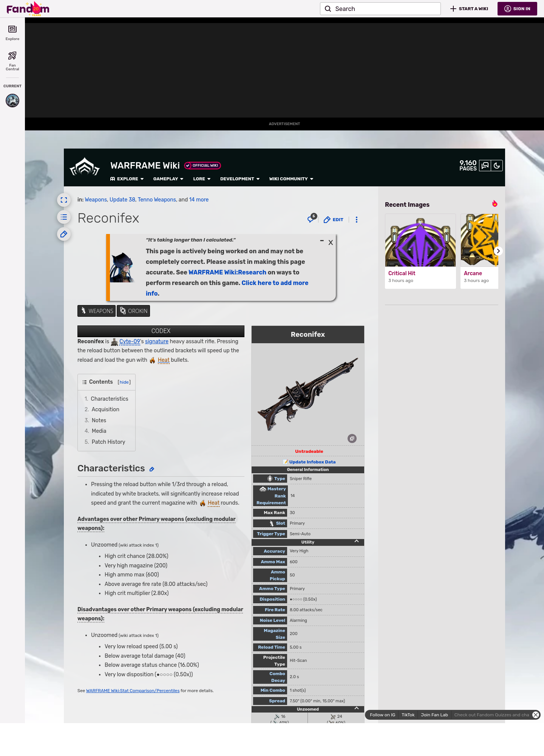Open the table of contents list icon
544x756 pixels.
tap(64, 217)
